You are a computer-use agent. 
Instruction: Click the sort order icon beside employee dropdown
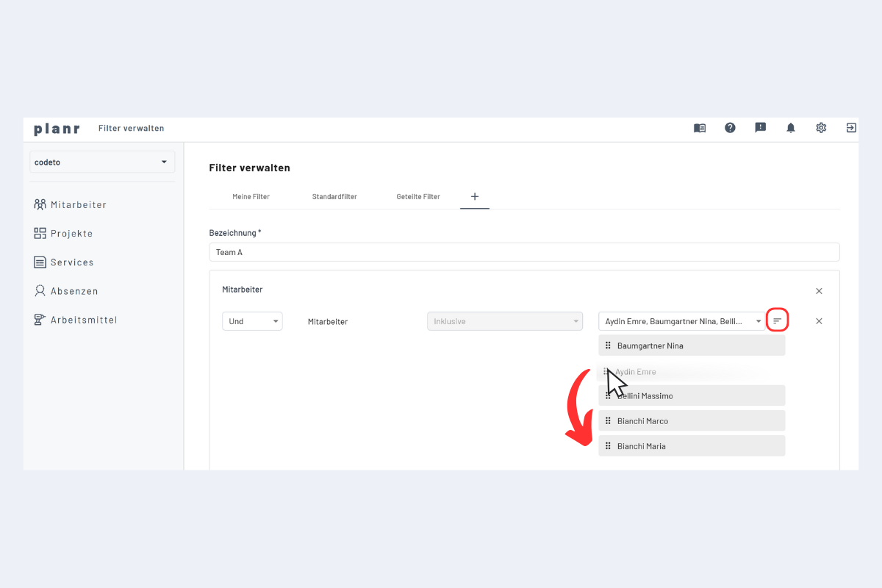777,321
